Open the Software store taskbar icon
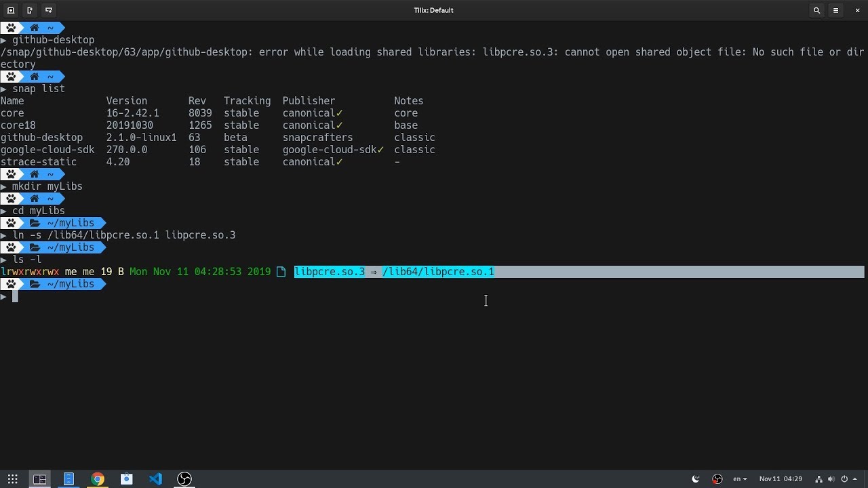 pos(127,479)
